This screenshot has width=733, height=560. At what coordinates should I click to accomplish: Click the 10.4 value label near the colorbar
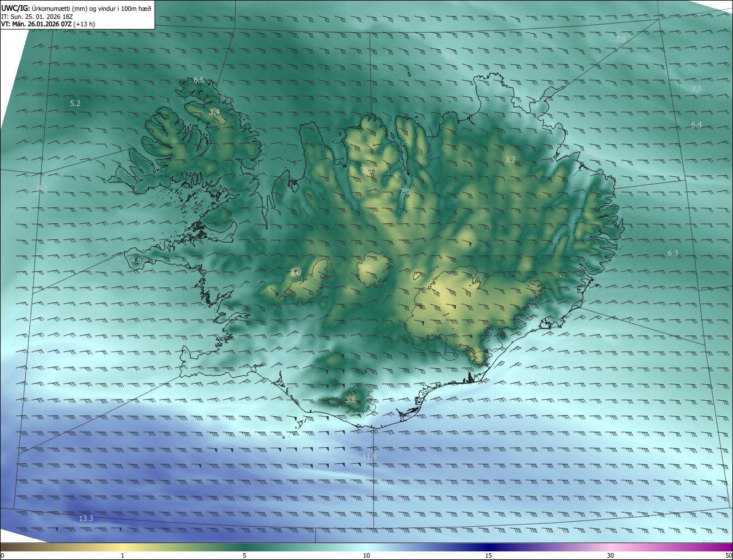560,533
